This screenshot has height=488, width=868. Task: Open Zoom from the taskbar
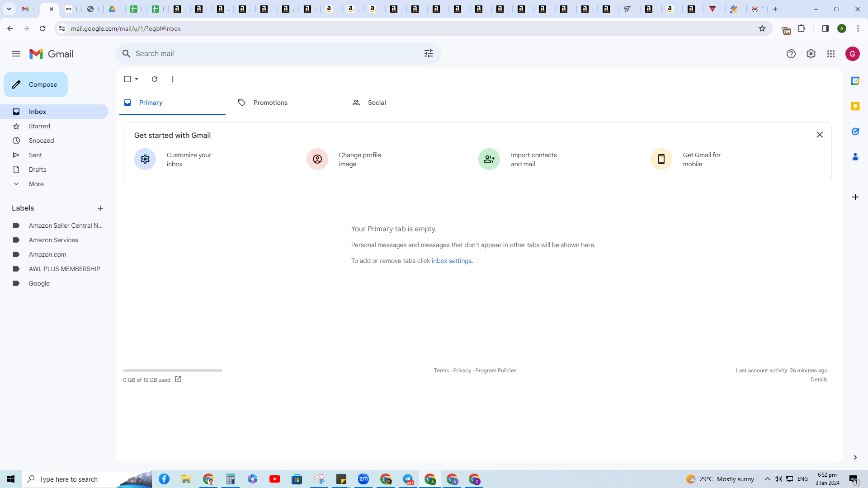pyautogui.click(x=363, y=479)
